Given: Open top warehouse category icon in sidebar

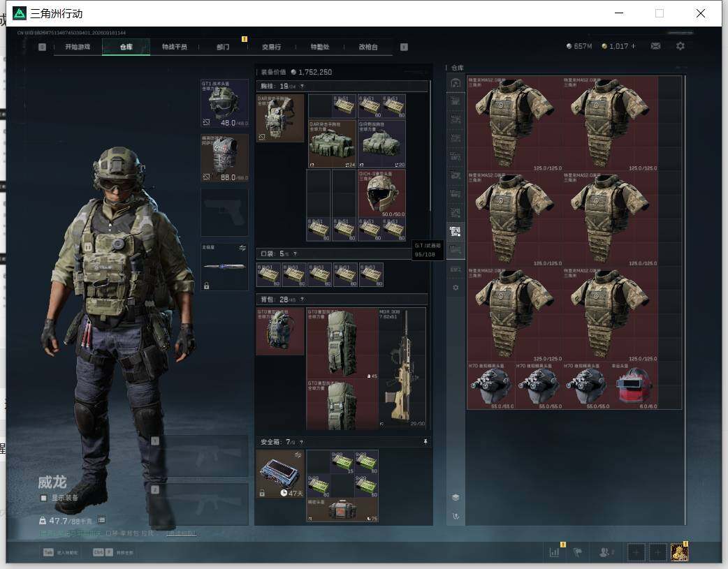Looking at the screenshot, I should click(456, 83).
